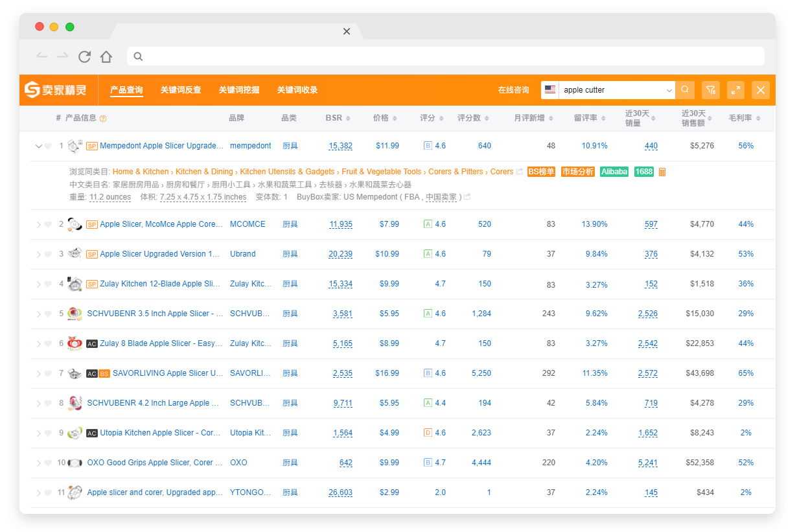
Task: Open the filter settings icon
Action: [x=711, y=90]
